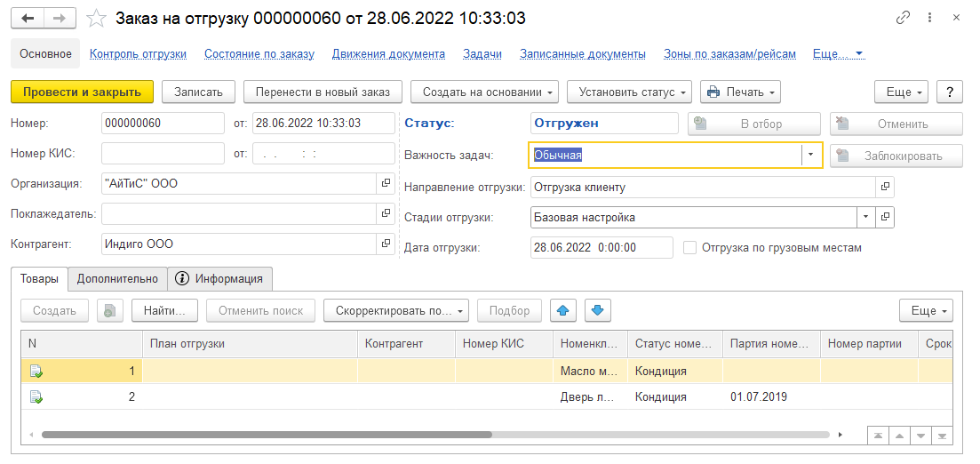Click Провести и закрыть button
Viewport: 980px width, 464px height.
pyautogui.click(x=83, y=92)
